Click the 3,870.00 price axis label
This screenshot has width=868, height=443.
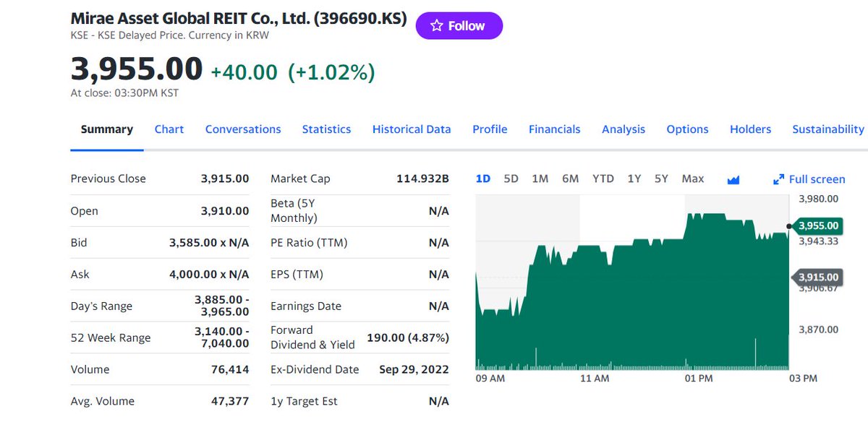[819, 330]
